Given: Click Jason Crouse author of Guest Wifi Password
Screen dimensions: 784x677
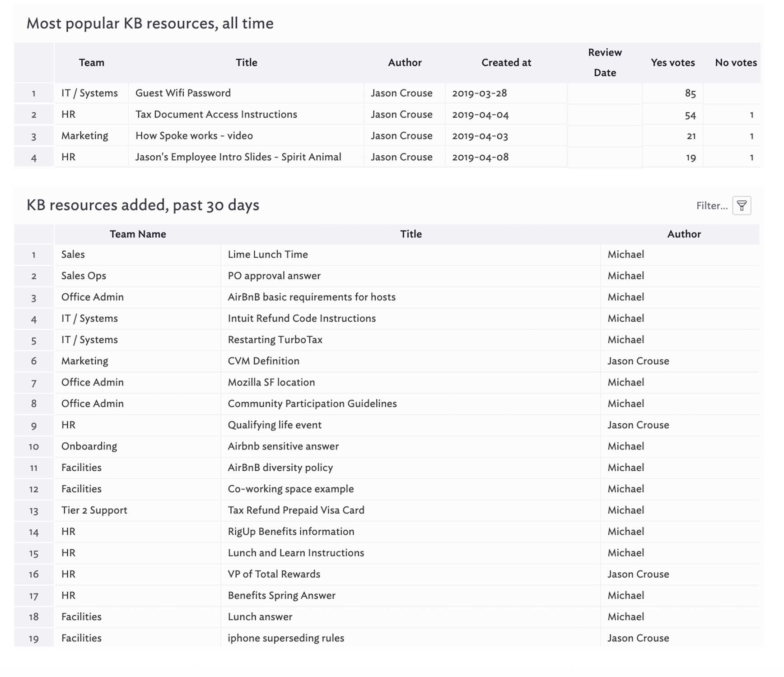Looking at the screenshot, I should 401,93.
